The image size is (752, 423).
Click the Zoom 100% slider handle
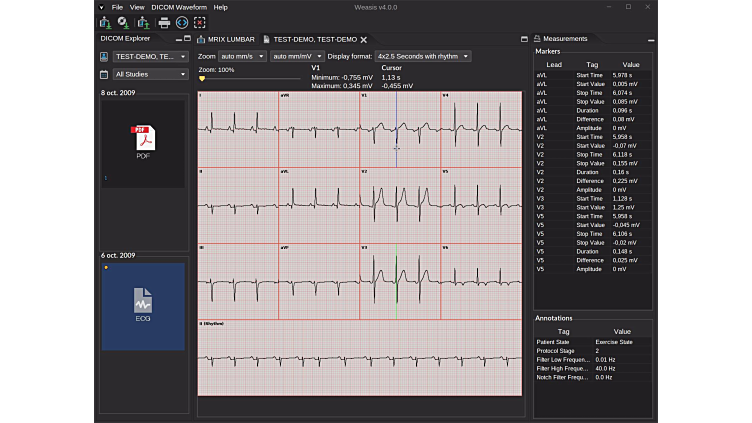[x=202, y=78]
